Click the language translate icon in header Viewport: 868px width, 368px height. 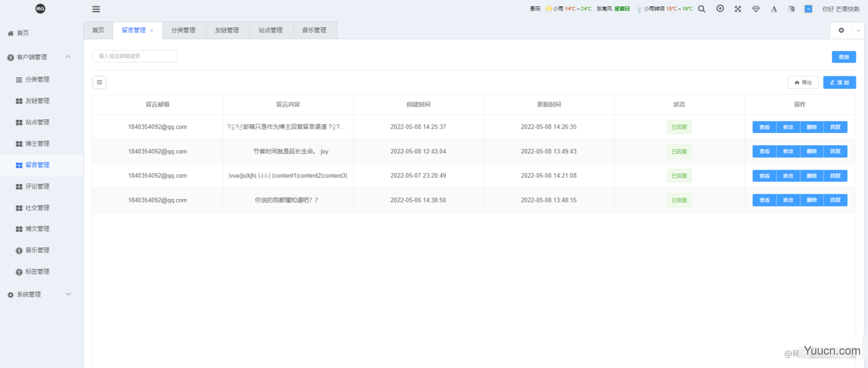(x=791, y=9)
